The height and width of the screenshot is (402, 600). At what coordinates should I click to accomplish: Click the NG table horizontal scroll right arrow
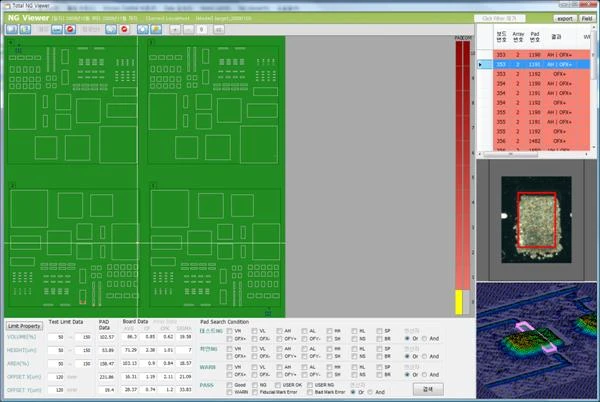point(587,154)
